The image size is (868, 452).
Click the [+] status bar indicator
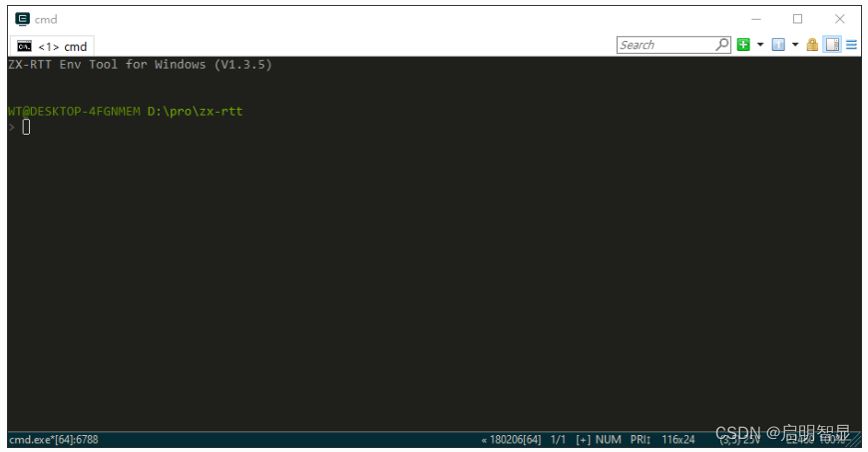[583, 440]
